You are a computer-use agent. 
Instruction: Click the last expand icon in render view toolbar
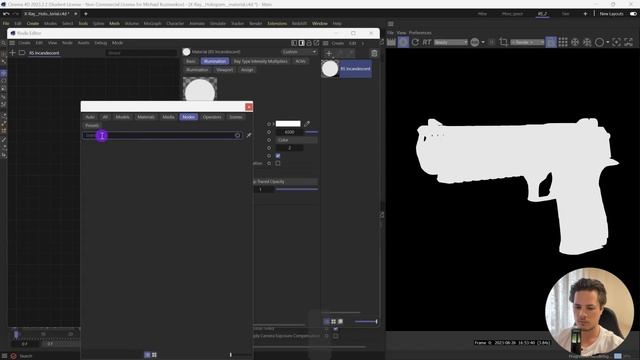(629, 42)
